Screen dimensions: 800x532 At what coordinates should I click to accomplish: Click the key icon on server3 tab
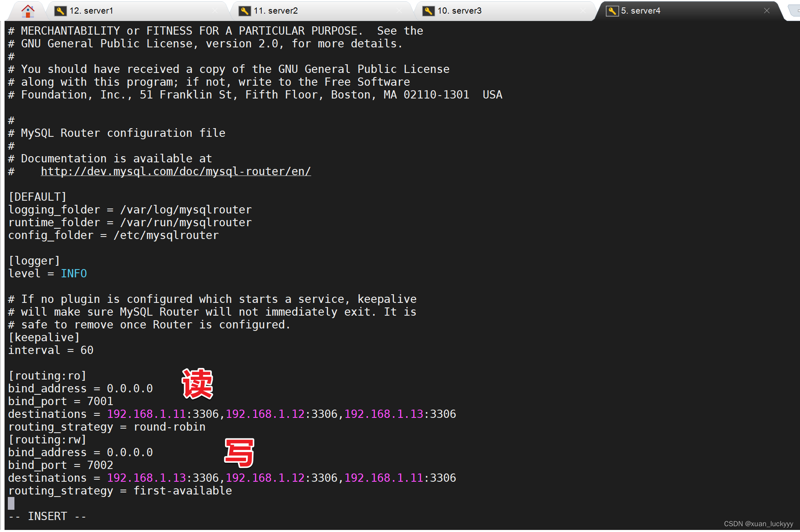point(429,11)
